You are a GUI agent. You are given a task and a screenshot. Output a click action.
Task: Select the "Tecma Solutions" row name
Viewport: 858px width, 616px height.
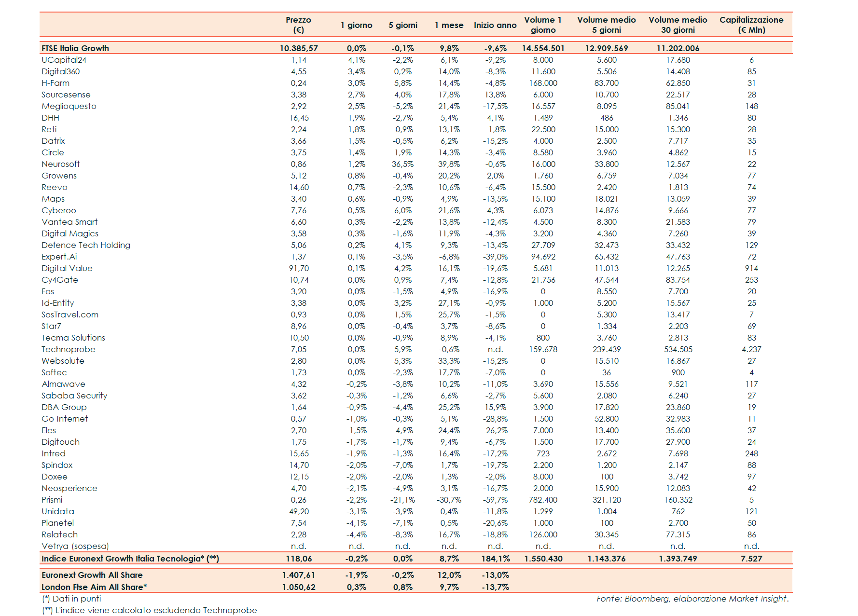[73, 338]
